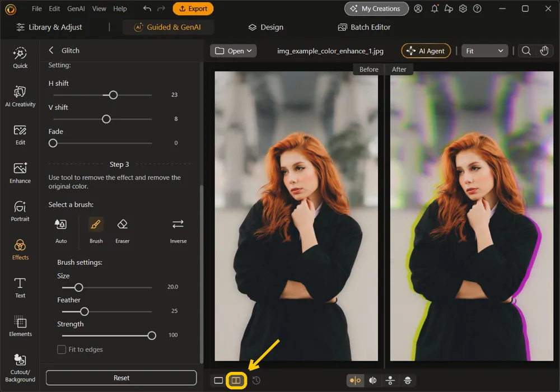Click the After label

pos(399,69)
